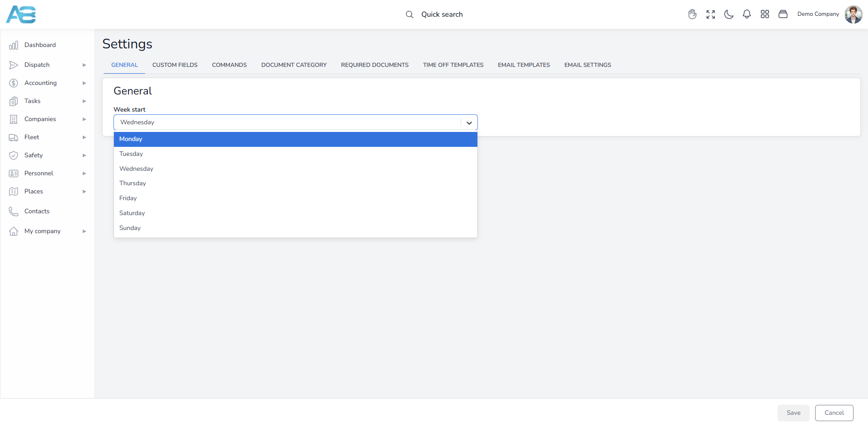The image size is (868, 427).
Task: Click the Cancel button
Action: (x=834, y=413)
